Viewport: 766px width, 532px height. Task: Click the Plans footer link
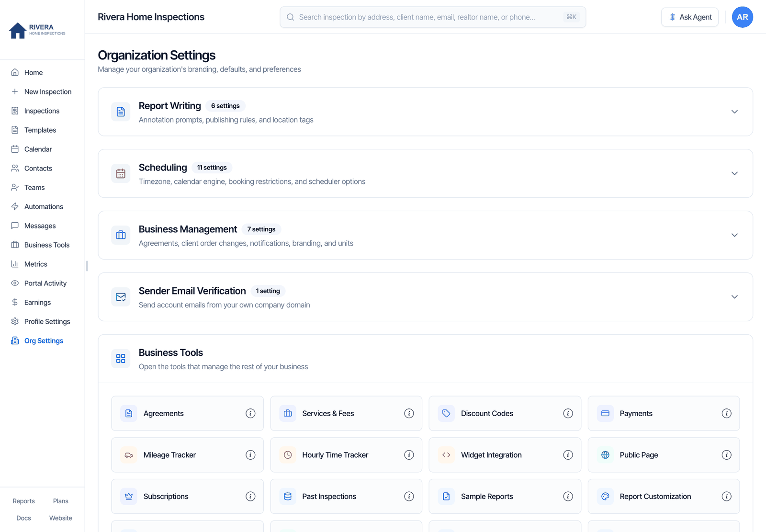tap(61, 501)
